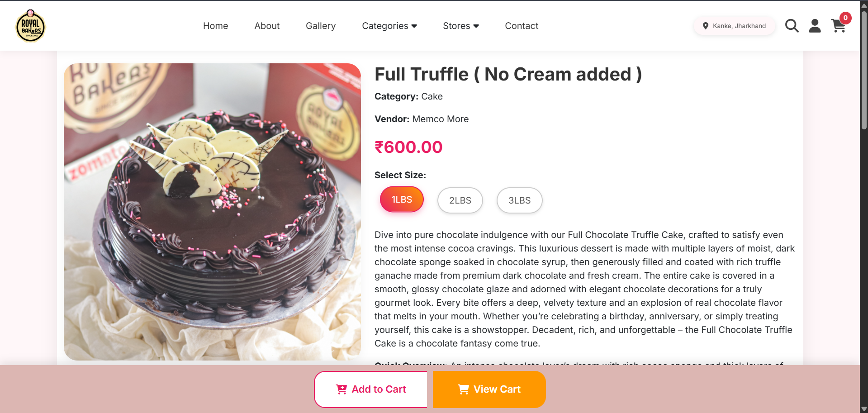This screenshot has height=413, width=868.
Task: Open the user account icon
Action: (815, 26)
